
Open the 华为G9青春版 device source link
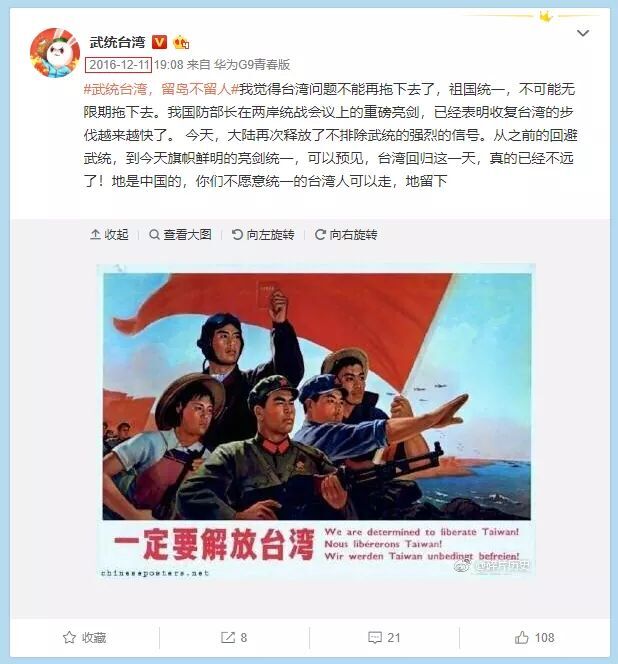coord(252,64)
